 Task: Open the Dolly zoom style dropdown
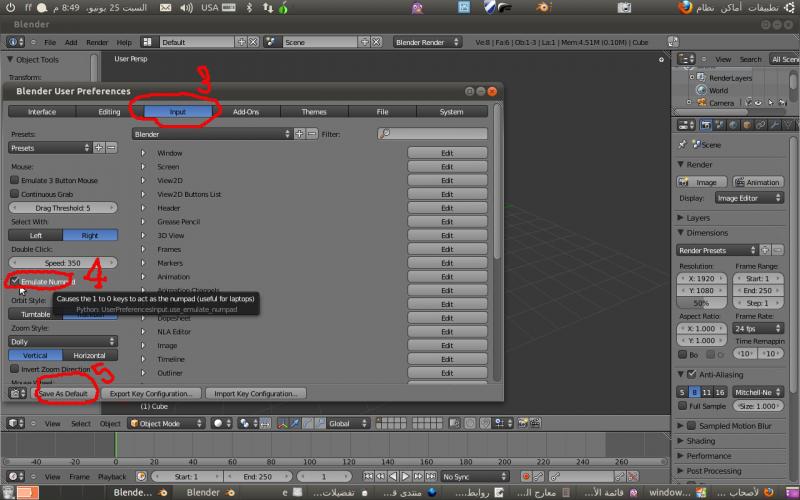click(63, 341)
